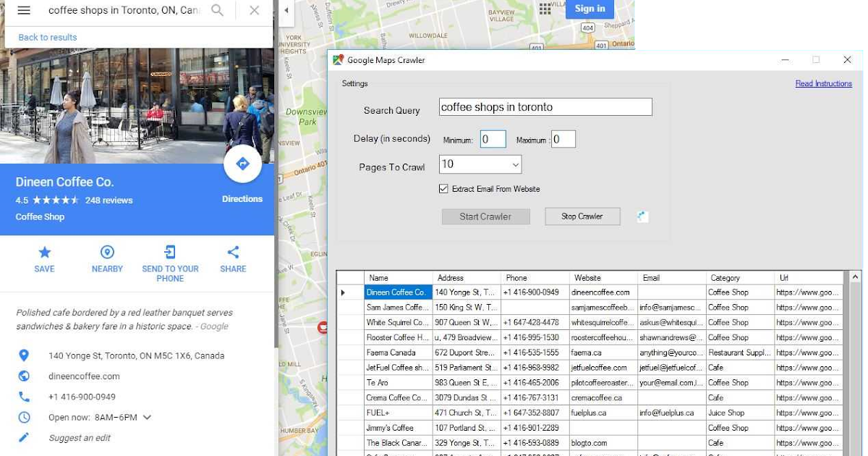The image size is (868, 456).
Task: Open the Read Instructions link
Action: coord(824,83)
